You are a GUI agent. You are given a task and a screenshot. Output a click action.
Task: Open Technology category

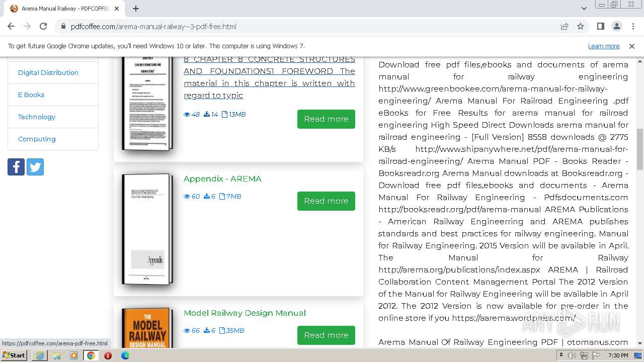click(x=37, y=117)
